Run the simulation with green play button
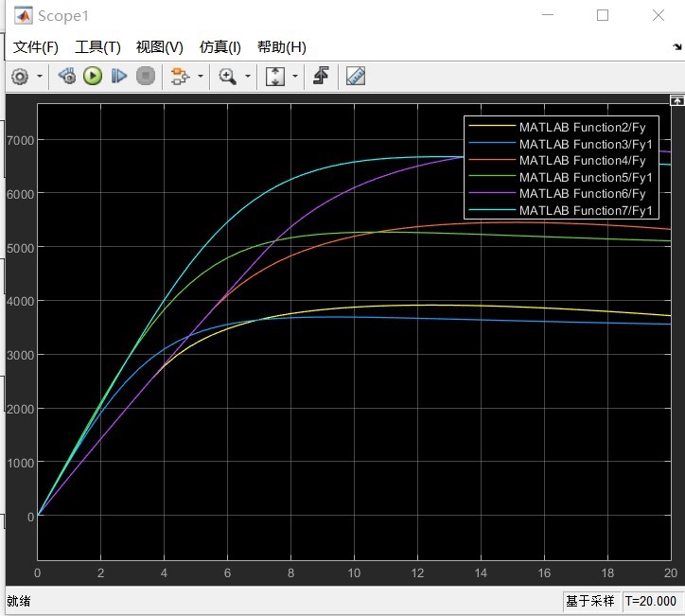 tap(93, 76)
